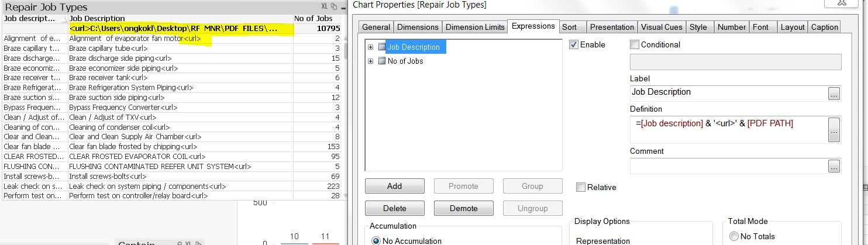This screenshot has height=245, width=868.
Task: Open the Visual Cues tab
Action: [661, 27]
